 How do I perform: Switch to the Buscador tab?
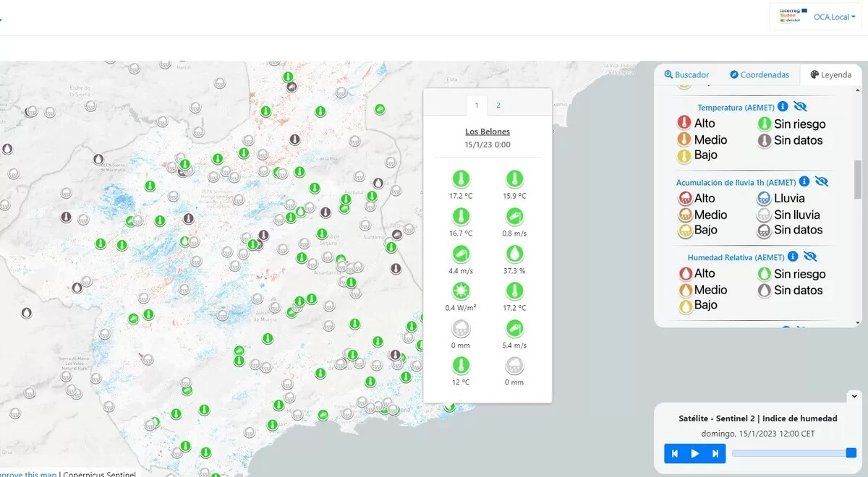pyautogui.click(x=686, y=74)
